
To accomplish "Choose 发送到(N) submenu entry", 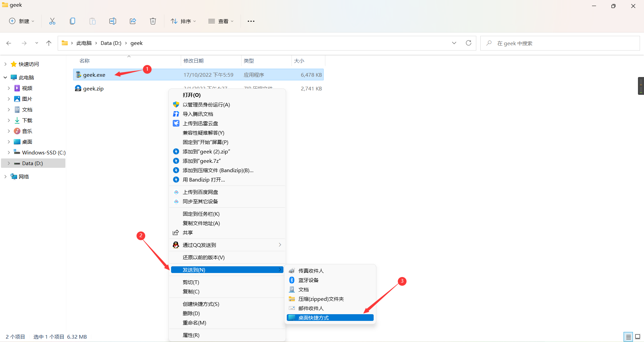I will pos(227,270).
